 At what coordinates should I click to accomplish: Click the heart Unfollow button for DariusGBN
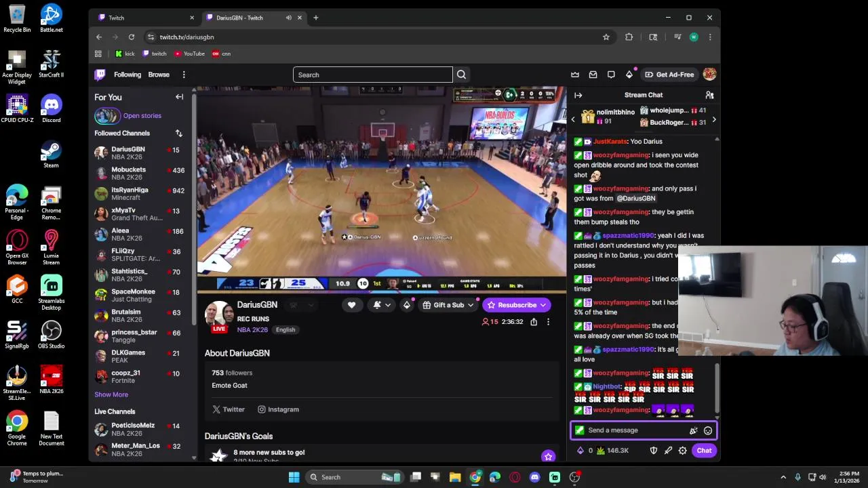(x=351, y=305)
